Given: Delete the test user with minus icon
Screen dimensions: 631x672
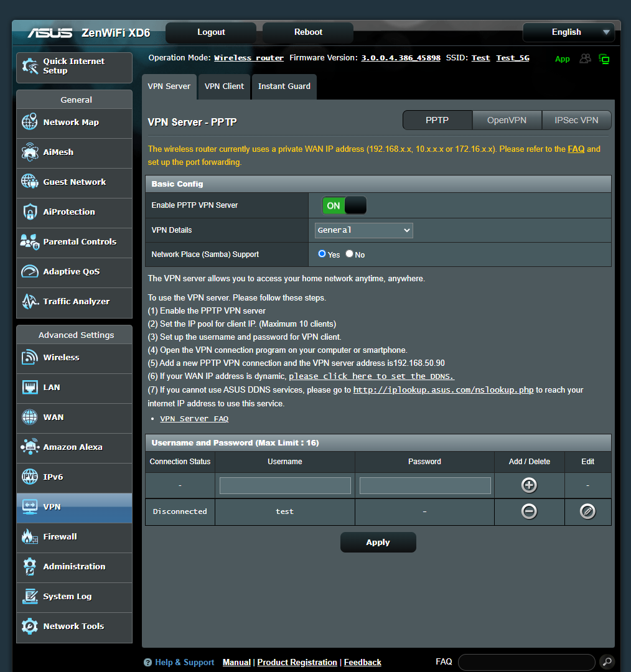Looking at the screenshot, I should coord(529,511).
